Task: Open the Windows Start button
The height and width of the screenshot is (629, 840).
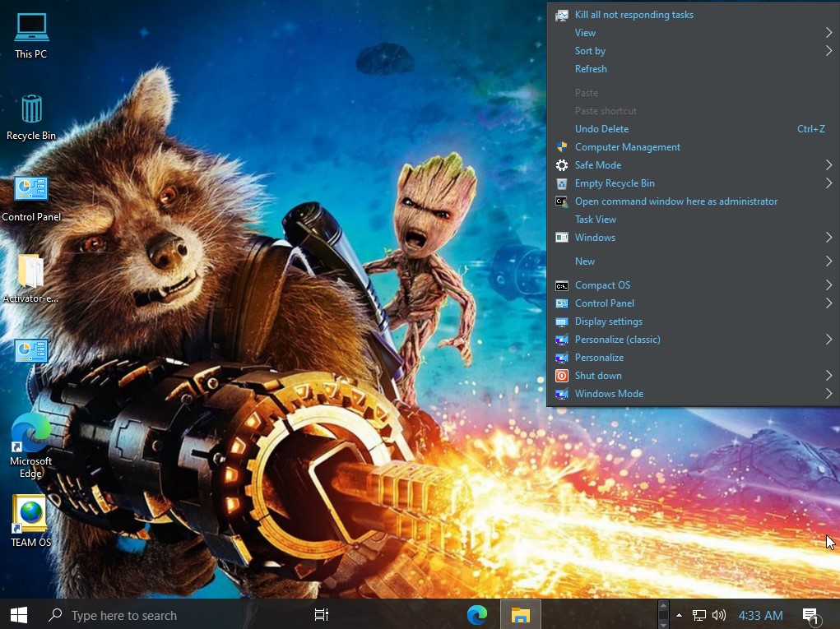Action: coord(19,614)
